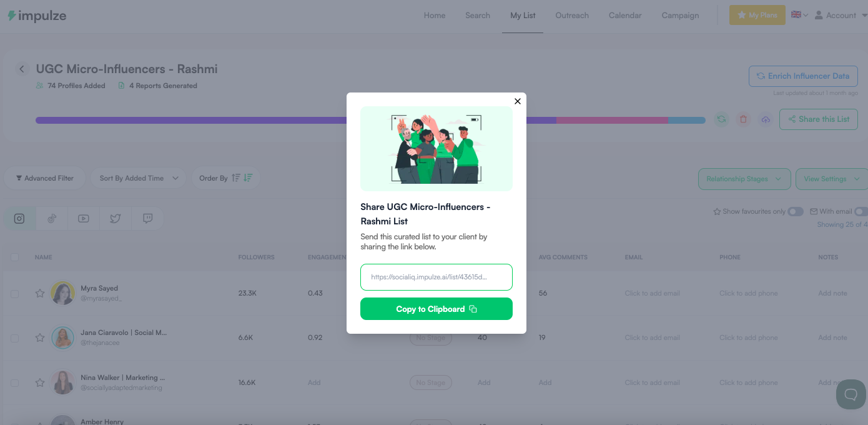Click the red trash delete list icon
The height and width of the screenshot is (425, 868).
pyautogui.click(x=743, y=119)
